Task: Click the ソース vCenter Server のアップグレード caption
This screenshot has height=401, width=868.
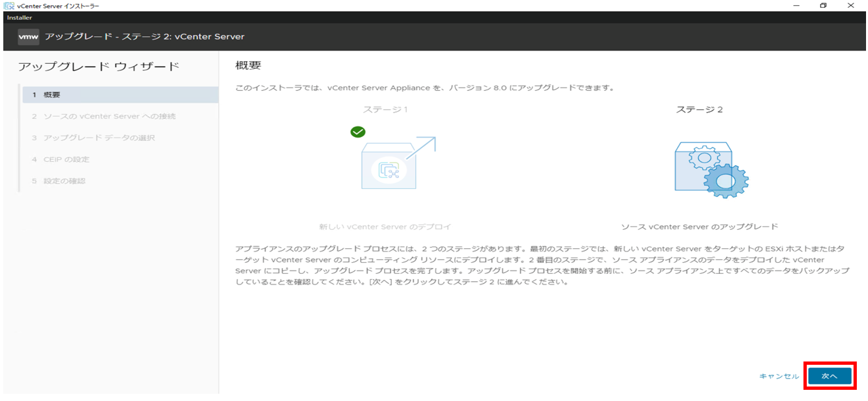Action: 699,227
